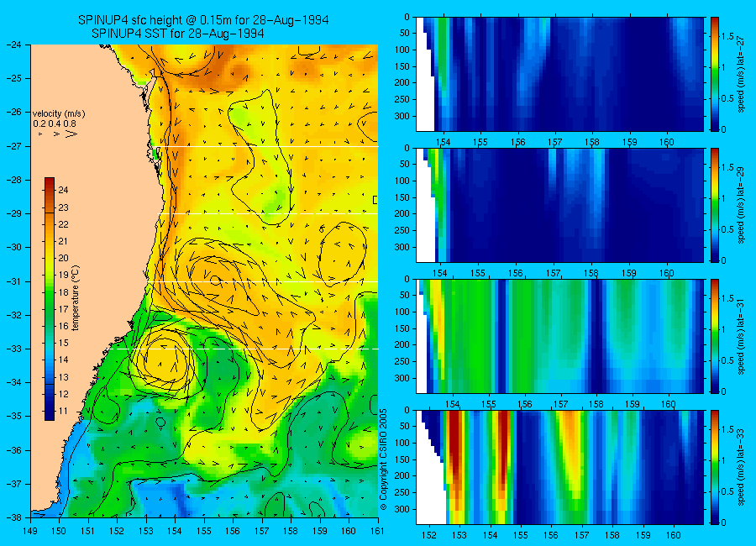Click "1.5" on the lat=-33 speed color bar
Viewport: 756px width, 546px height.
pyautogui.click(x=727, y=429)
